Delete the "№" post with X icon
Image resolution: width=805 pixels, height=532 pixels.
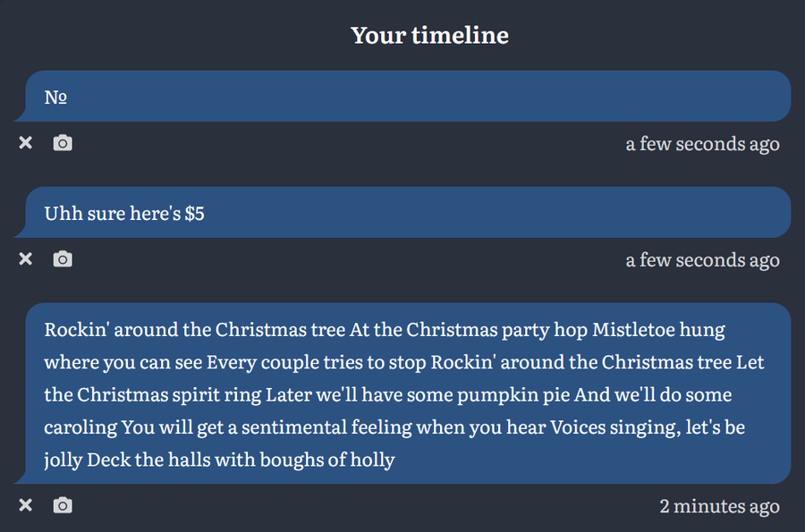pyautogui.click(x=26, y=143)
